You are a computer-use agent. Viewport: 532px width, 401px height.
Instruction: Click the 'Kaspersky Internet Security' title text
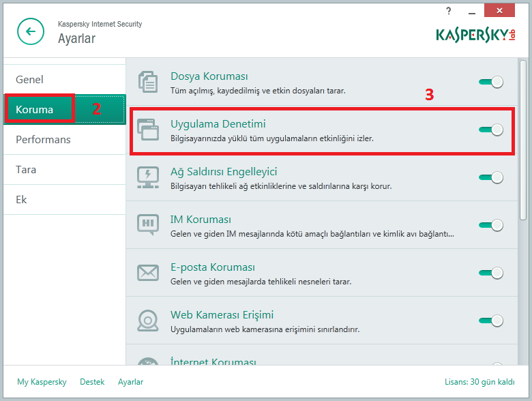tap(100, 24)
